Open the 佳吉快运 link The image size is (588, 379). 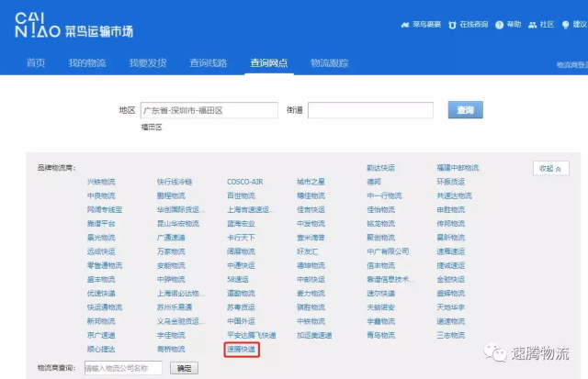click(311, 210)
